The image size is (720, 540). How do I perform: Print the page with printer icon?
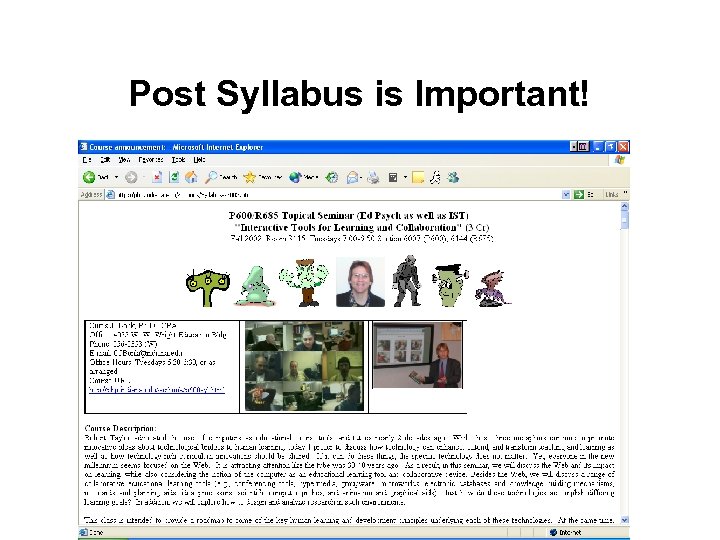point(373,177)
